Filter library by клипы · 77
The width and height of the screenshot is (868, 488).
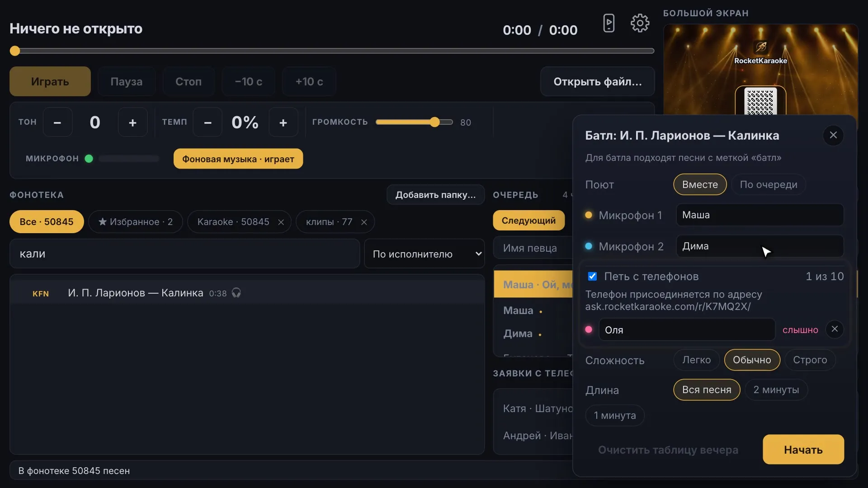pos(329,222)
